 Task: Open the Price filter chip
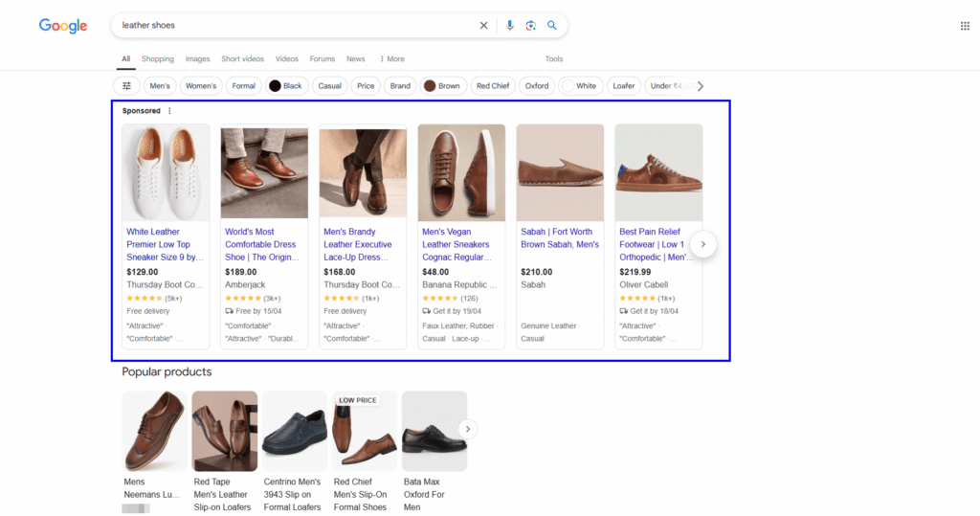tap(366, 86)
